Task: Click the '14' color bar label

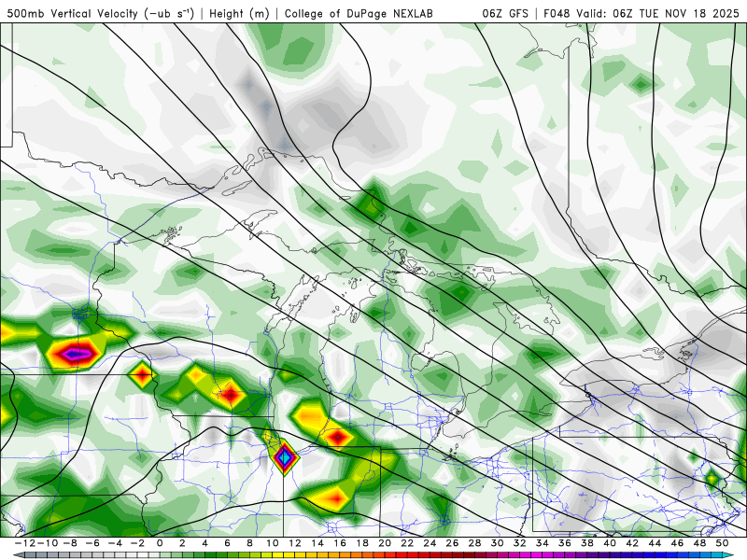Action: click(317, 543)
